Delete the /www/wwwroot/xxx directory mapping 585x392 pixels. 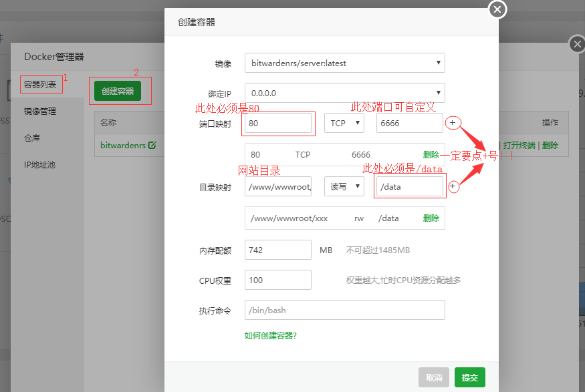coord(431,218)
